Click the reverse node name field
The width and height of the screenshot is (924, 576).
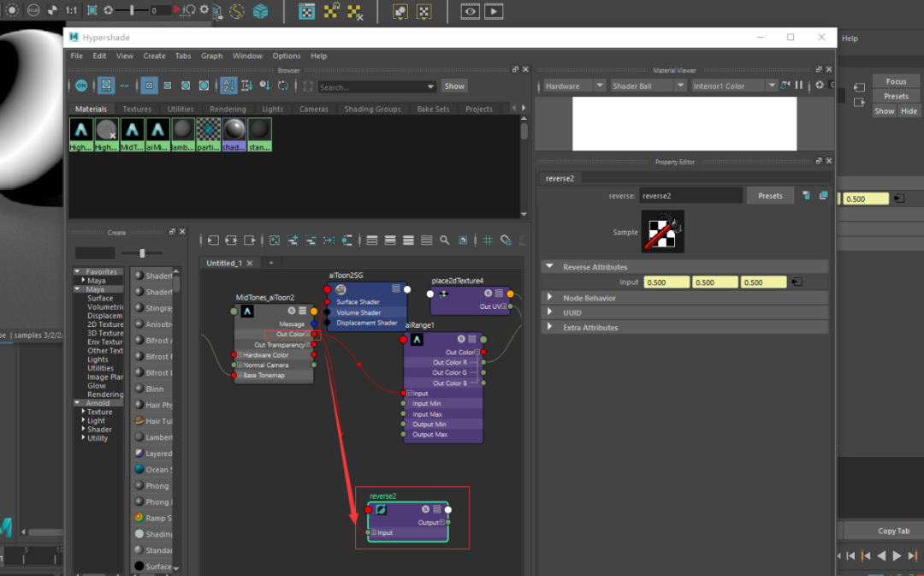click(x=690, y=196)
